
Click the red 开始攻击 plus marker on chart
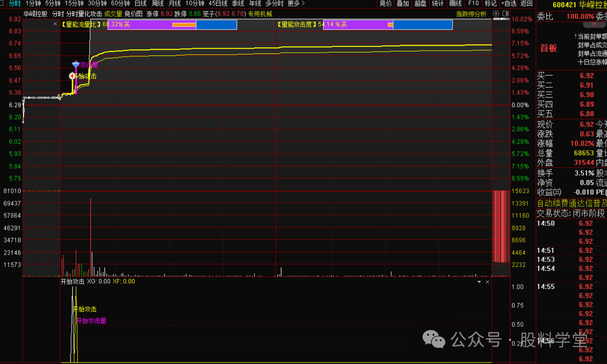coord(72,76)
